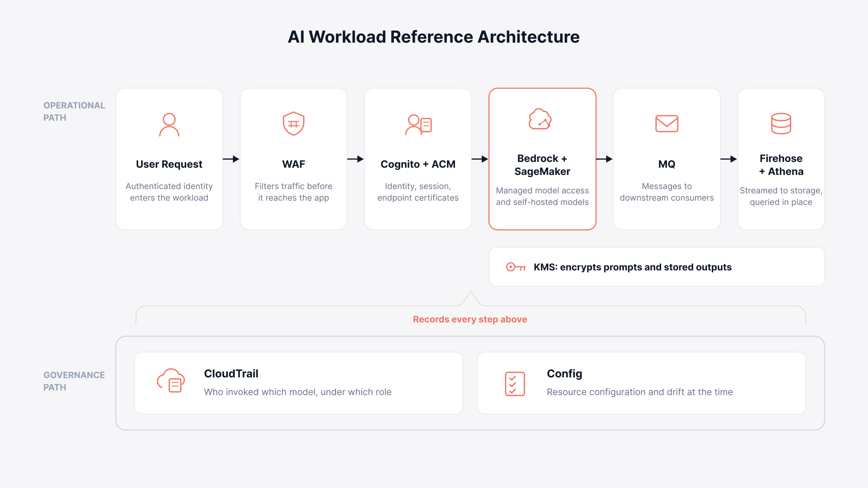868x488 pixels.
Task: Click the KMS key icon
Action: 516,267
